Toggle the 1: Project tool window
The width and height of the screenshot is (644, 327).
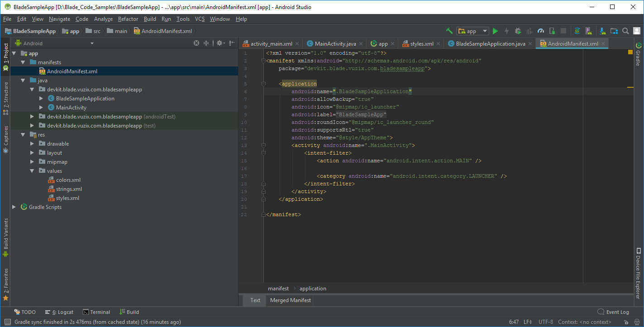5,57
